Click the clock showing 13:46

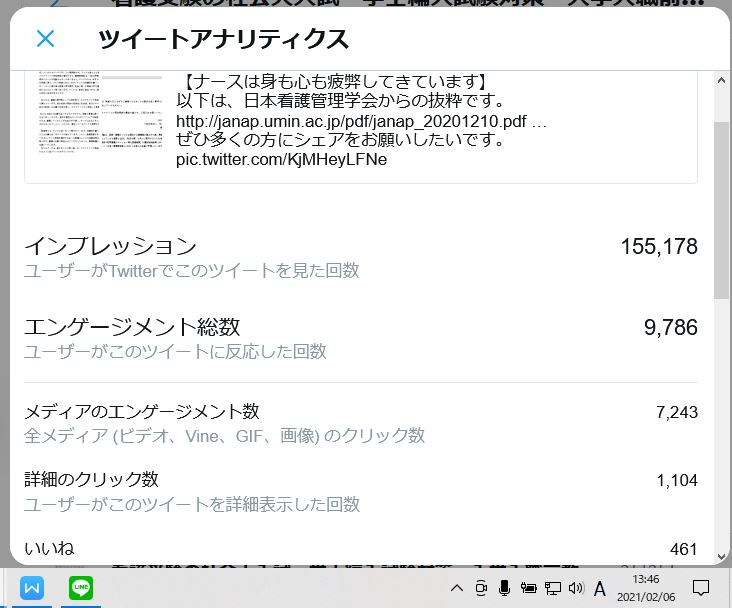[646, 588]
